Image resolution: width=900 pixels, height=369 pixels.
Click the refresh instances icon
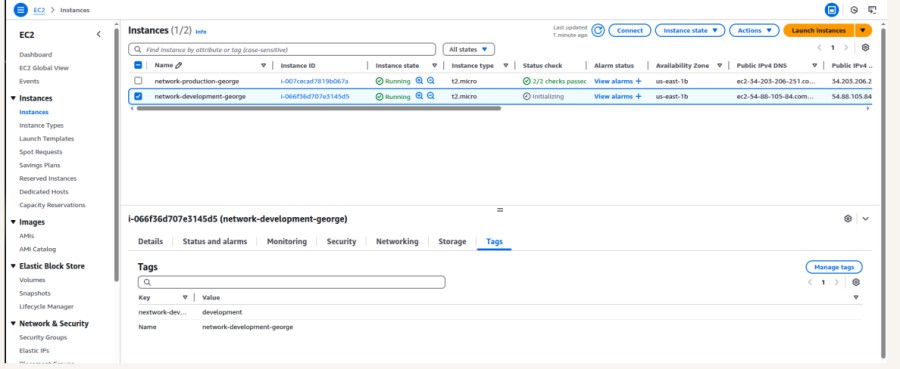pos(598,30)
